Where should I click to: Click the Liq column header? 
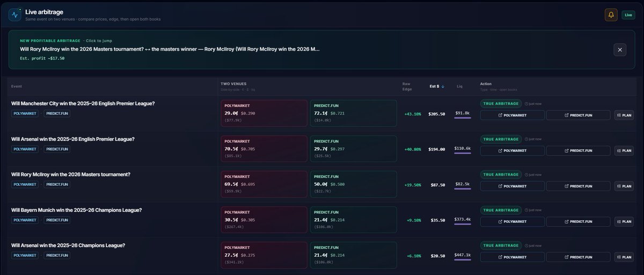click(459, 86)
